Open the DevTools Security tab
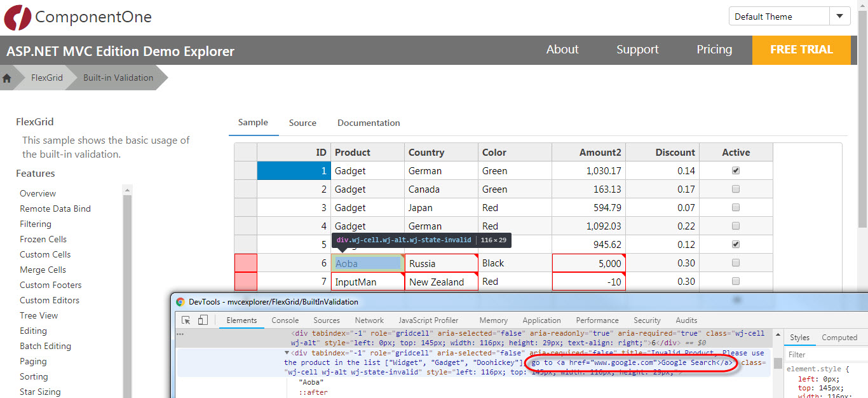Viewport: 868px width, 398px height. pyautogui.click(x=647, y=320)
